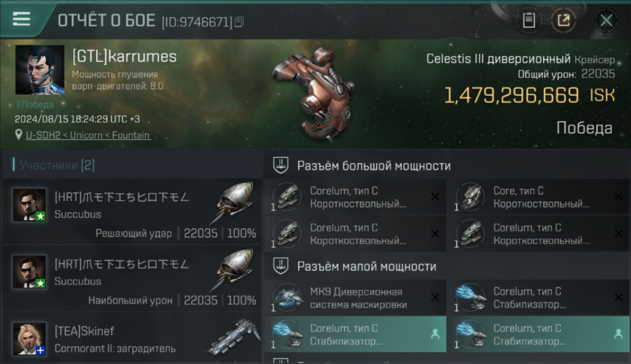The width and height of the screenshot is (631, 364).
Task: Open the hamburger menu
Action: pos(21,19)
